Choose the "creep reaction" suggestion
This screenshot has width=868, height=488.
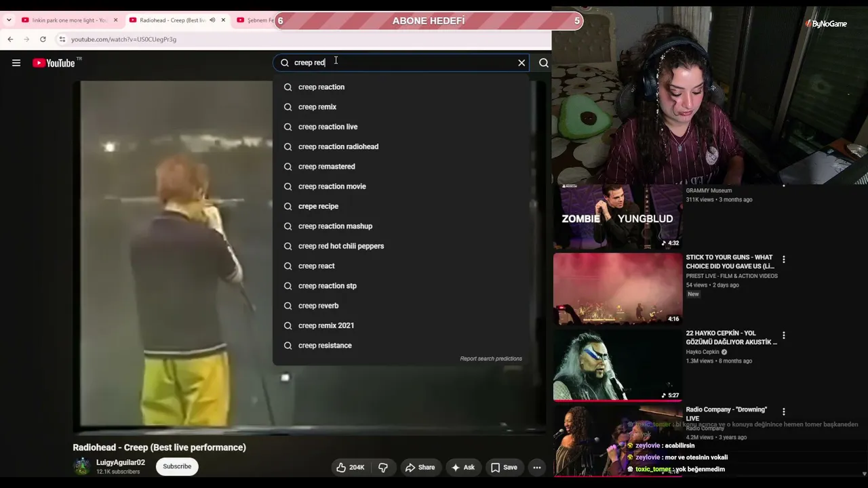pyautogui.click(x=401, y=87)
